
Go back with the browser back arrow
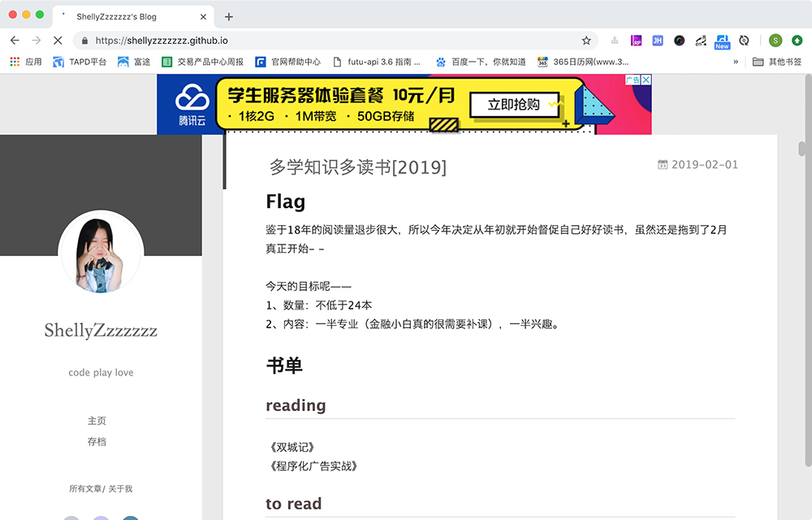(15, 41)
